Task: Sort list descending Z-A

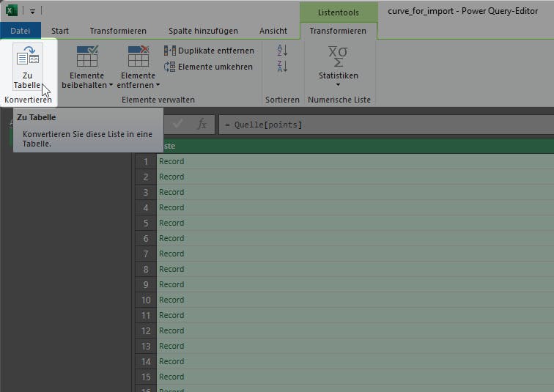Action: tap(282, 67)
